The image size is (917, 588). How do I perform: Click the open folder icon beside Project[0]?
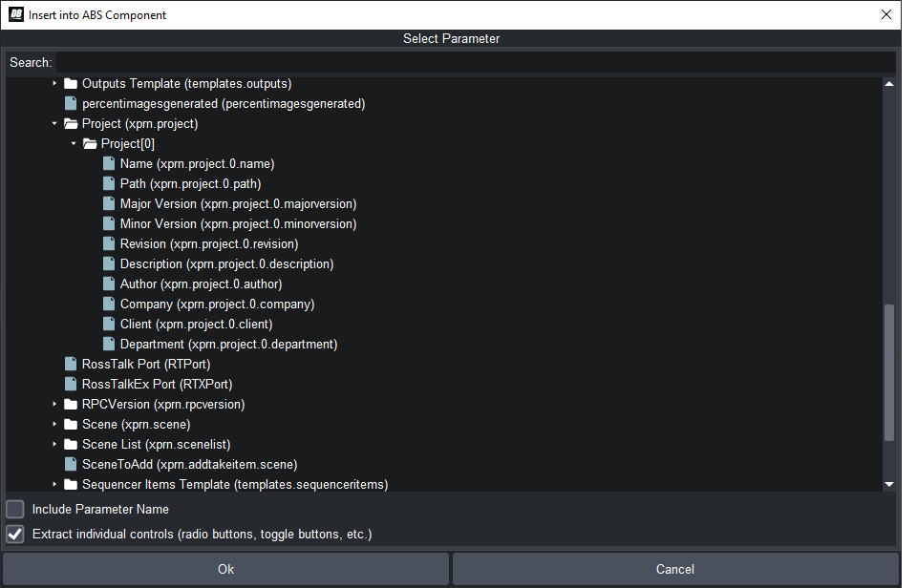[90, 143]
